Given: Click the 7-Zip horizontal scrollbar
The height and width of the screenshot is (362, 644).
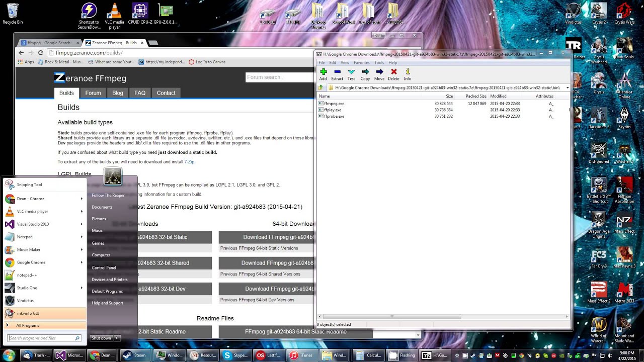Looking at the screenshot, I should 391,317.
